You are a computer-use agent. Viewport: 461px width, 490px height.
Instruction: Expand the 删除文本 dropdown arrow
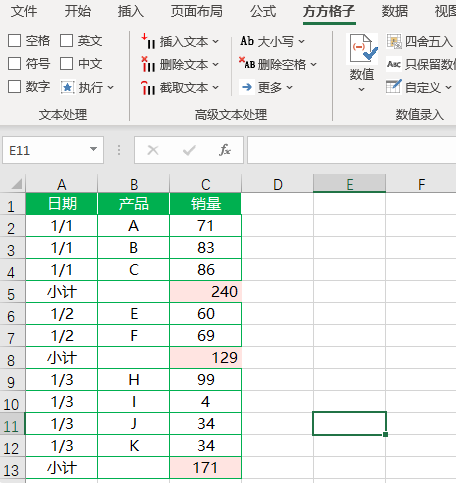(x=216, y=65)
